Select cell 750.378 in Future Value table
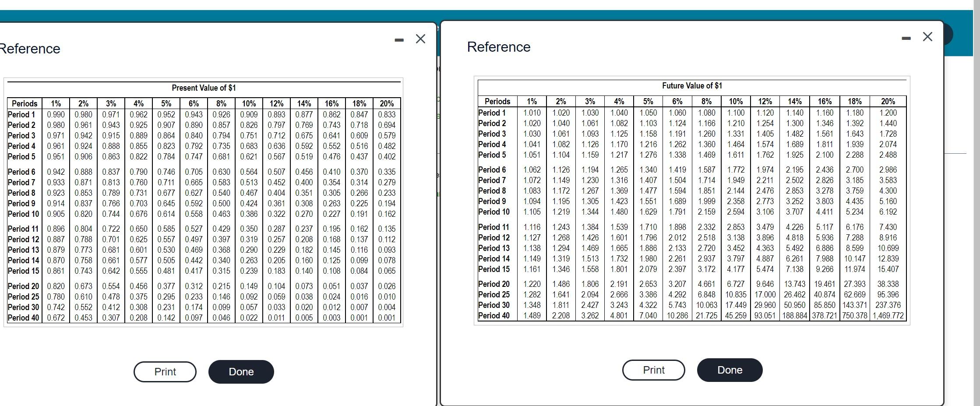 (x=854, y=315)
